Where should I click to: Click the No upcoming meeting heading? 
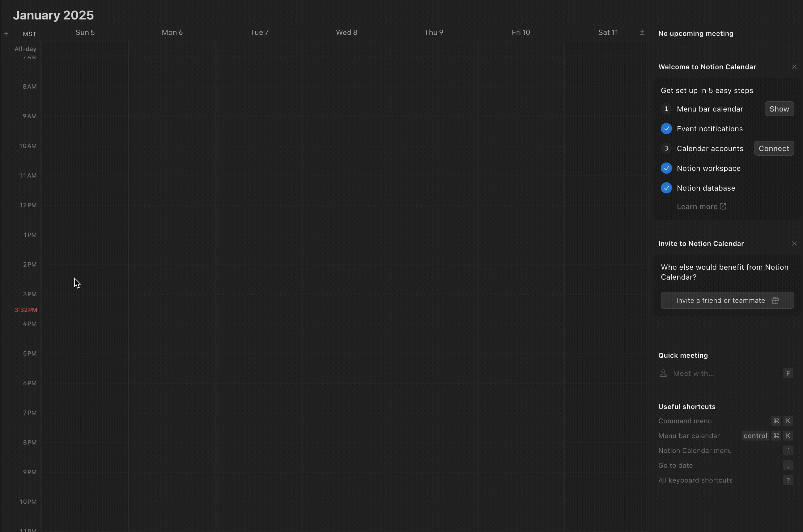click(696, 34)
